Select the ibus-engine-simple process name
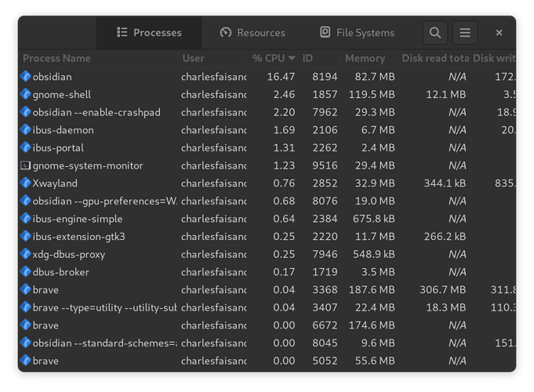Screen dimensions: 534x392 click(x=78, y=219)
